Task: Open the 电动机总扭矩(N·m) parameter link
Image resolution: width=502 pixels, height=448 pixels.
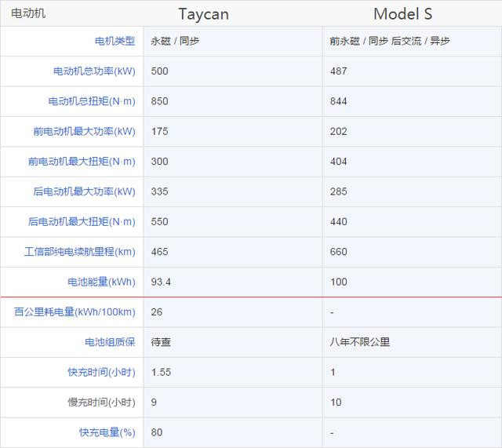Action: coord(92,101)
